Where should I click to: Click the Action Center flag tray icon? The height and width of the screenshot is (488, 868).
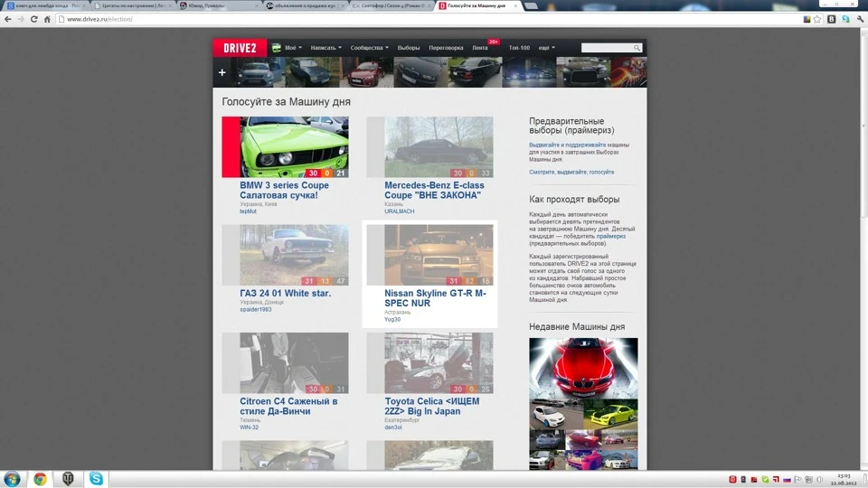click(x=797, y=479)
